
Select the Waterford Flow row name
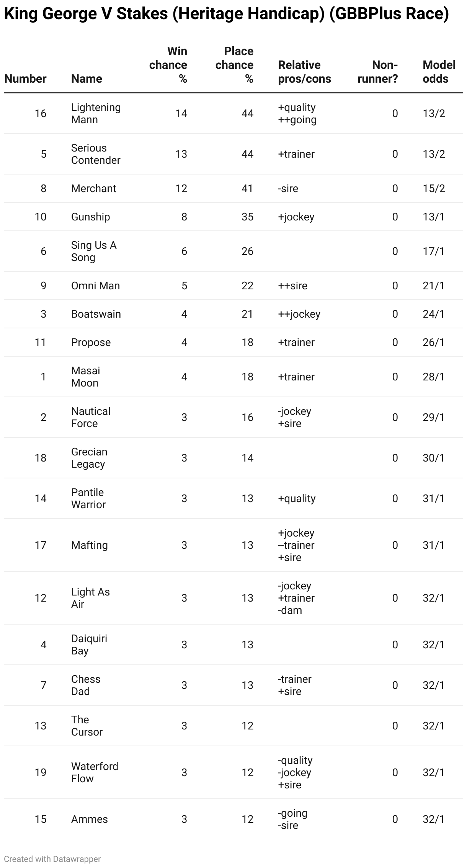pyautogui.click(x=95, y=772)
